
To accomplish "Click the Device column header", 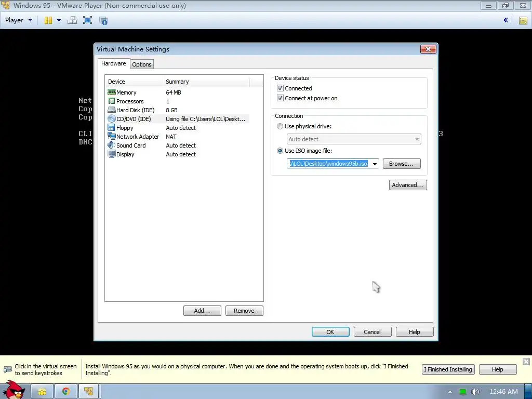I will click(134, 82).
